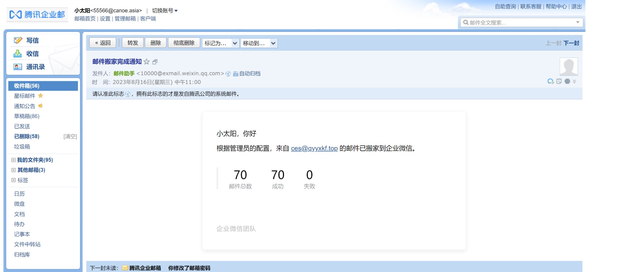Open 垃圾箱 spam folder
This screenshot has height=272, width=644.
pos(22,147)
